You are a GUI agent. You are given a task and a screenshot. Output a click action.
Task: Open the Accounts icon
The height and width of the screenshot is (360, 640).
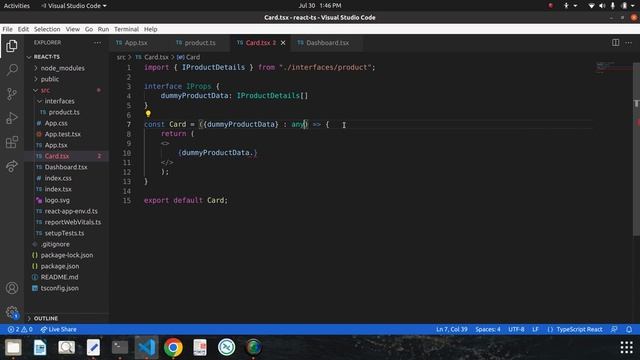[12, 288]
